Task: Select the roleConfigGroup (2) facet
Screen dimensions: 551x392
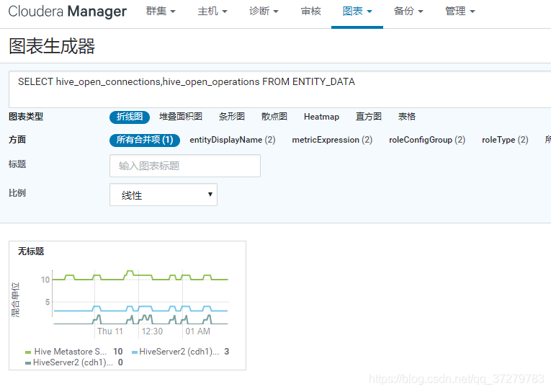Action: 427,140
